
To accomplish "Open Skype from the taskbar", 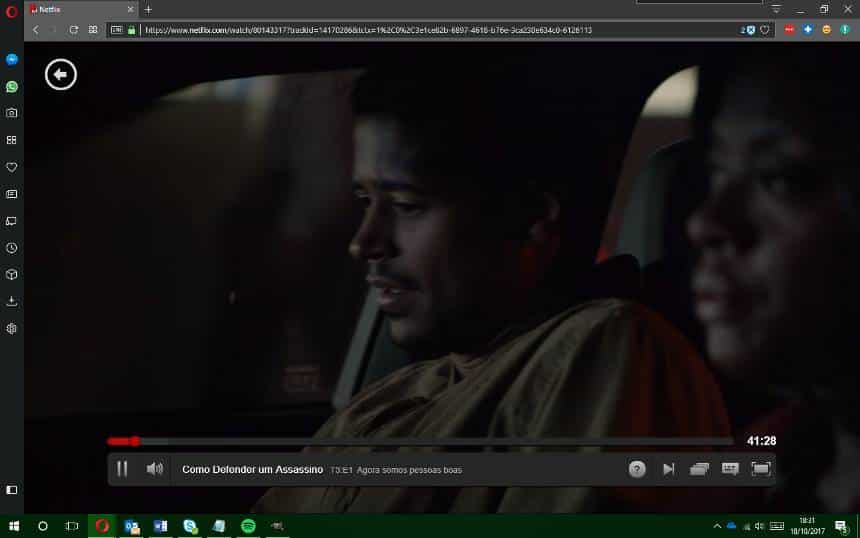I will tap(190, 526).
